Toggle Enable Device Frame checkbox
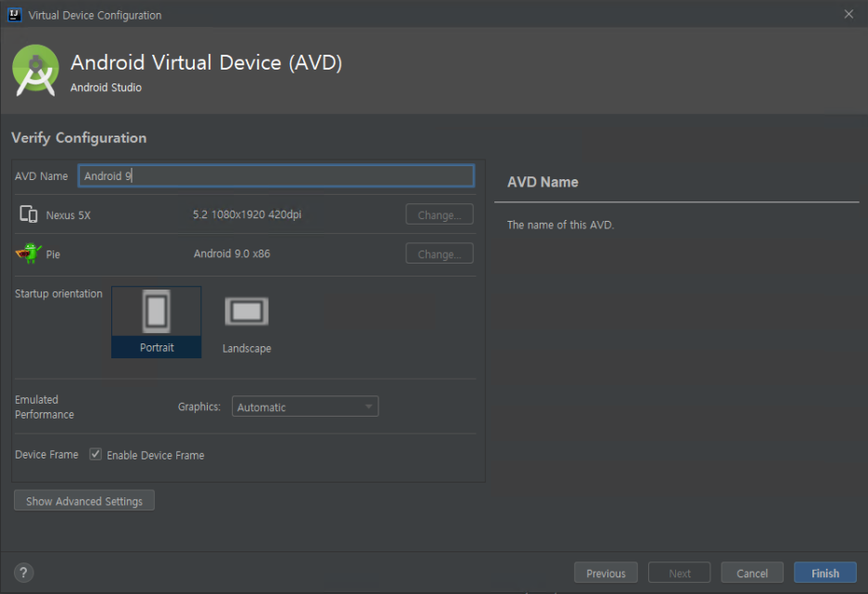 [x=96, y=455]
